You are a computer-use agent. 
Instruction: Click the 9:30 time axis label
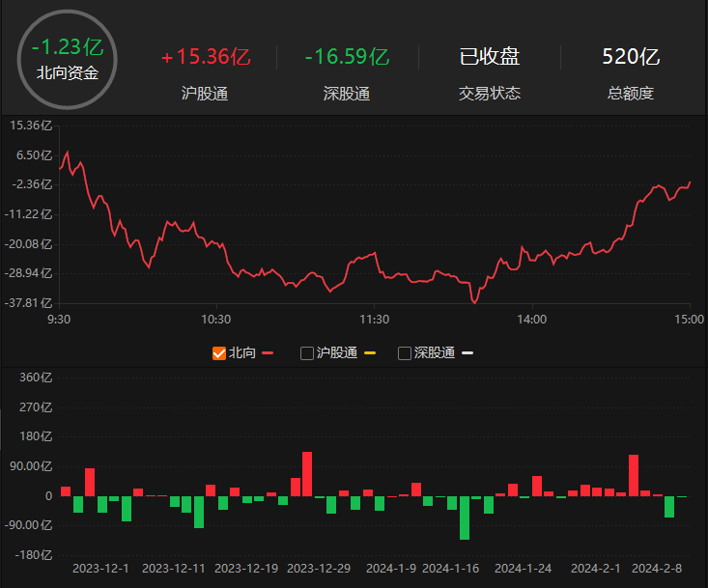(59, 320)
